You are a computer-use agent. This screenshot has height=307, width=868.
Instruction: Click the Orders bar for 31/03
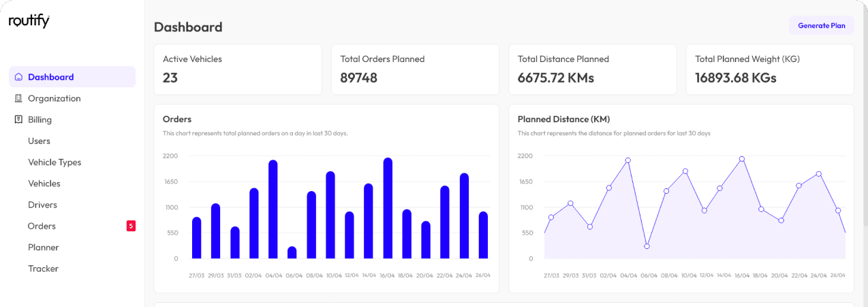pos(235,242)
